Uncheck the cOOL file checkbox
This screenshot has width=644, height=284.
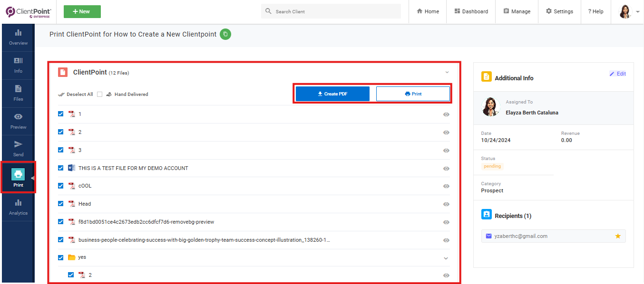click(60, 186)
